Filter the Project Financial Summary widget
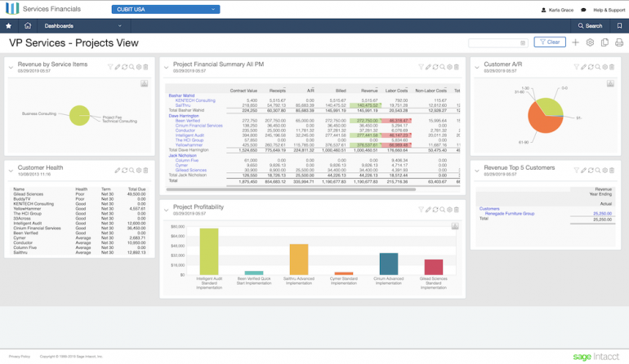This screenshot has width=629, height=364. pos(421,67)
